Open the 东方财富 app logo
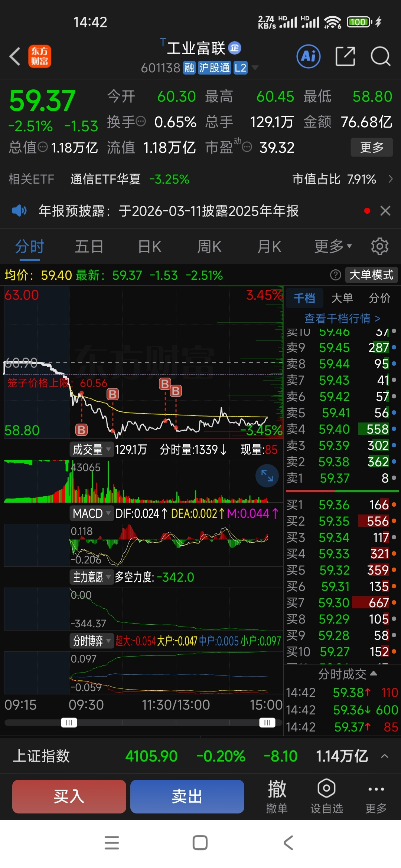401x868 pixels. click(x=40, y=56)
